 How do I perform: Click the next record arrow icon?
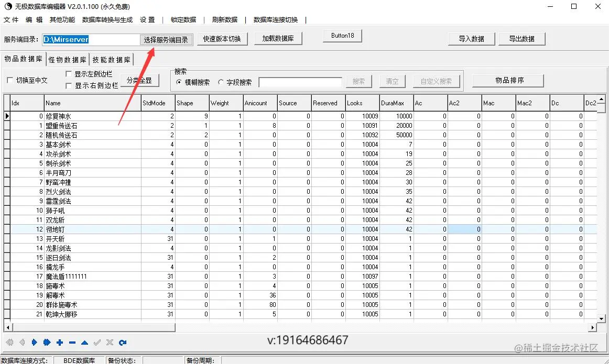(35, 342)
